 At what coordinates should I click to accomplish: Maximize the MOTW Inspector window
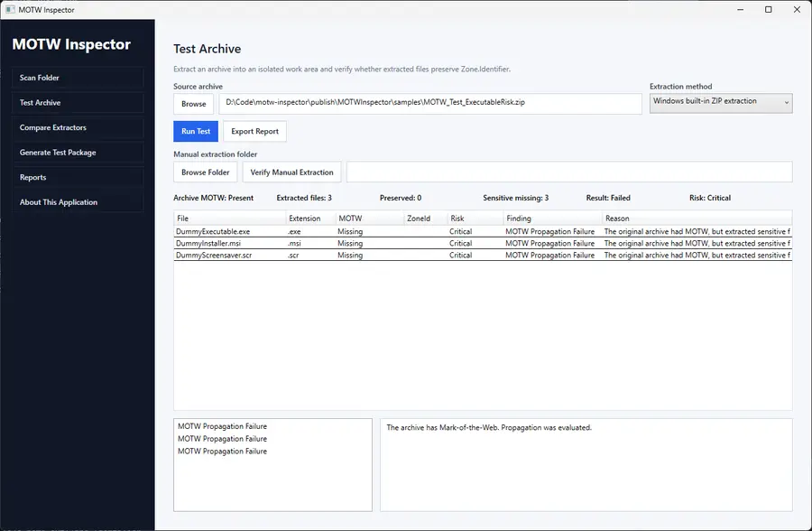[x=769, y=9]
